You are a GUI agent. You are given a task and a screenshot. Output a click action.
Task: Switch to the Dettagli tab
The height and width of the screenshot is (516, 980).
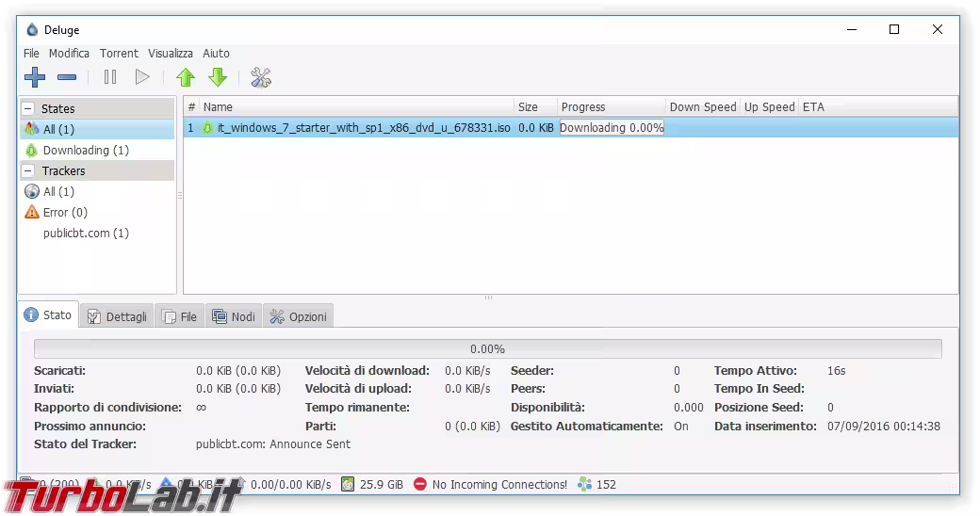tap(117, 316)
